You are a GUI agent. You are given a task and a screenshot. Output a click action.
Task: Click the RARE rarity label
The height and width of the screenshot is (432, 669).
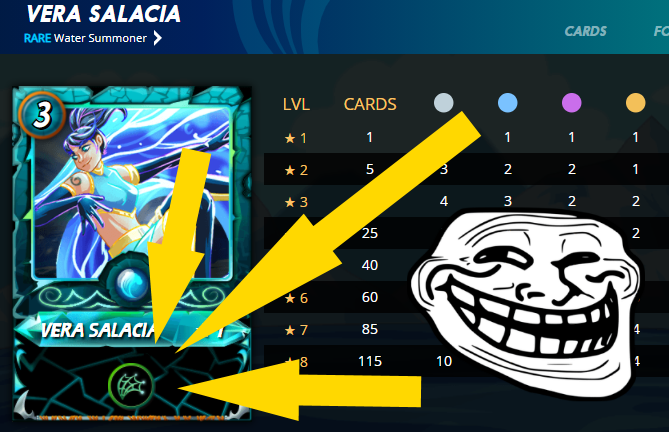pyautogui.click(x=38, y=38)
